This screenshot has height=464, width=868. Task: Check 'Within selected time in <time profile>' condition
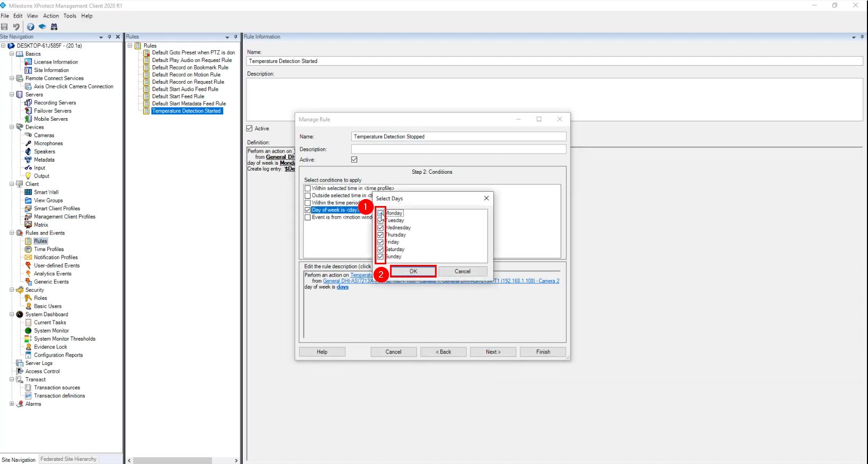307,189
